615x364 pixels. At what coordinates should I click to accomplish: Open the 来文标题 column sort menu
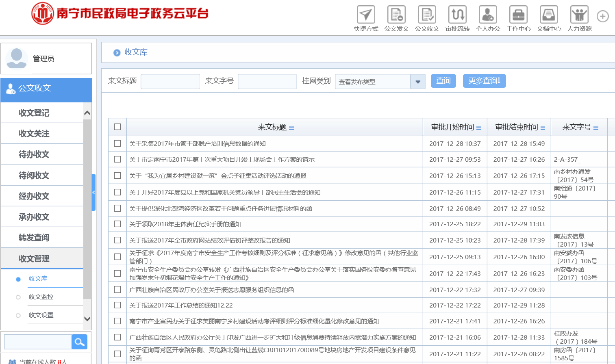pos(291,128)
